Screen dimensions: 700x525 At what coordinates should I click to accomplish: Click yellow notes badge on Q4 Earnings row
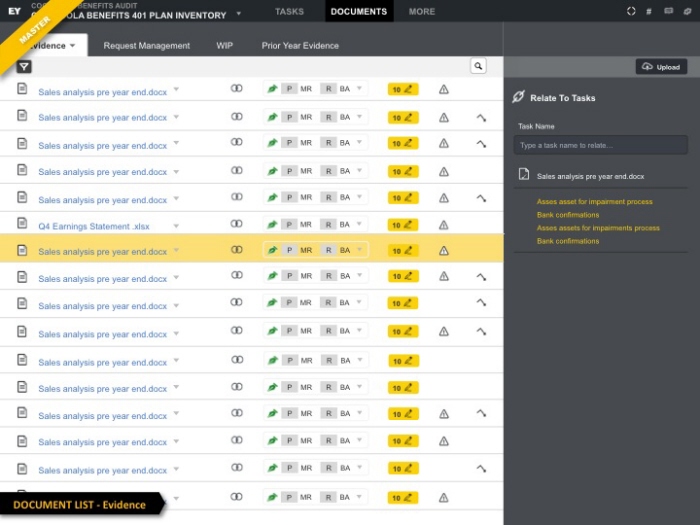(403, 224)
